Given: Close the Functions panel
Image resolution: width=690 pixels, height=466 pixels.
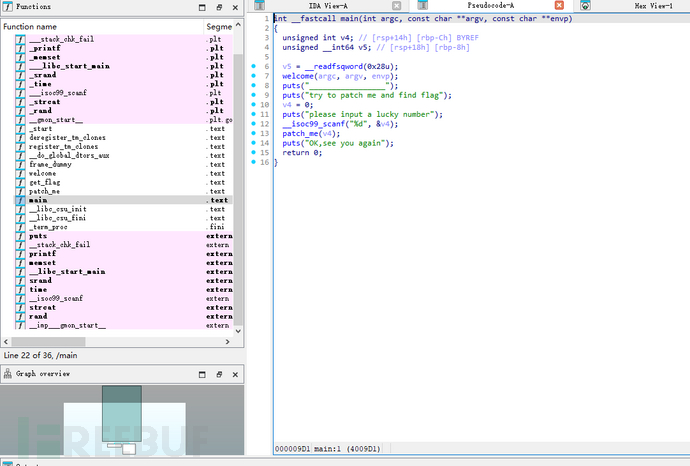Looking at the screenshot, I should [x=237, y=6].
